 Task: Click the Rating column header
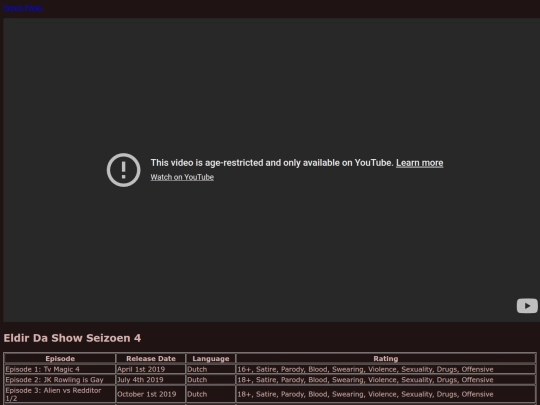[x=386, y=359]
